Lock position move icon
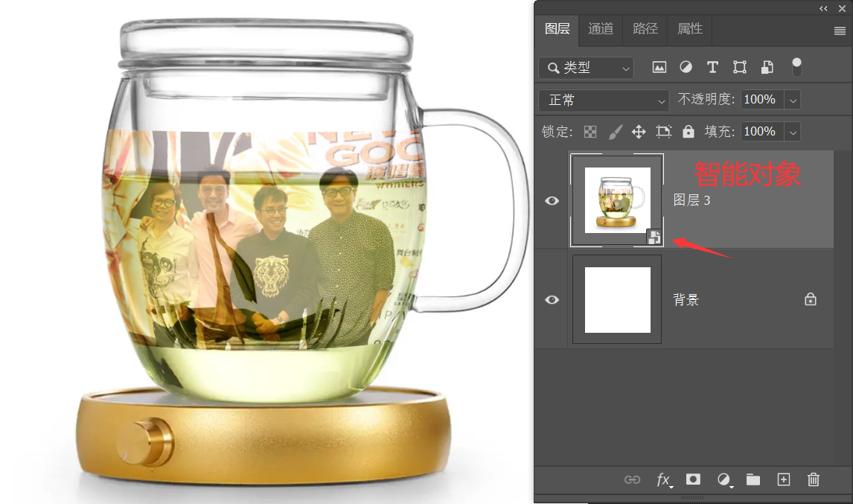The height and width of the screenshot is (504, 853). [639, 132]
